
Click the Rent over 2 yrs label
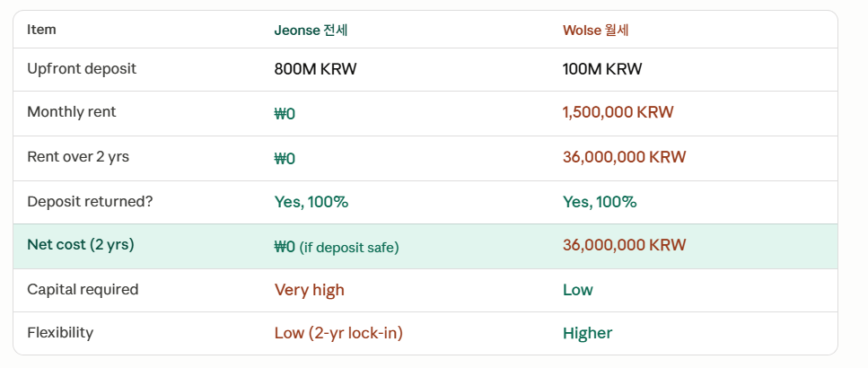(x=78, y=156)
